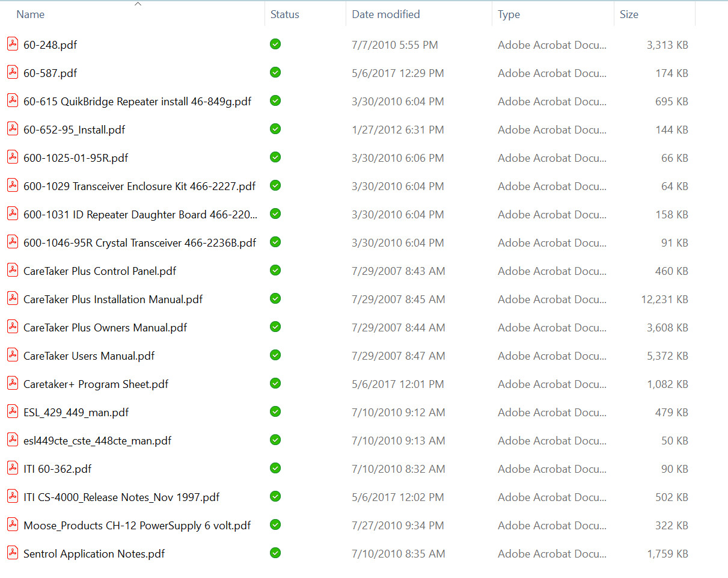
Task: Sort by the Type column header
Action: pos(509,14)
